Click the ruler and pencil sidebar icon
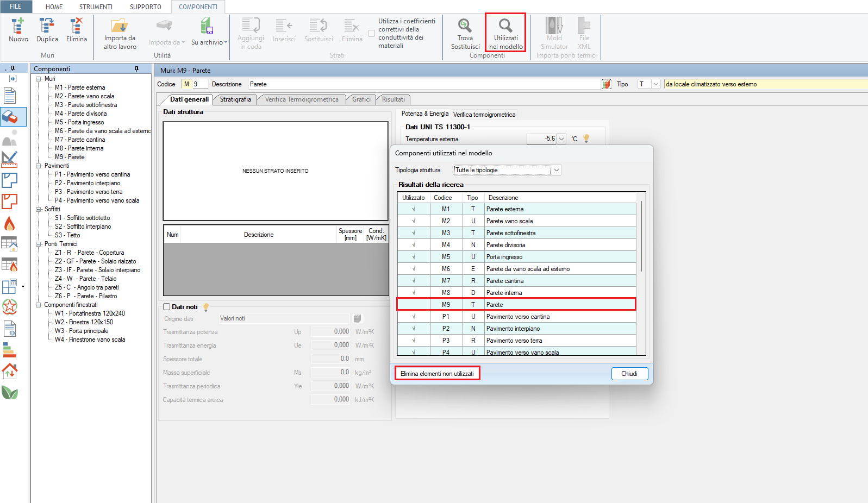868x503 pixels. click(10, 158)
